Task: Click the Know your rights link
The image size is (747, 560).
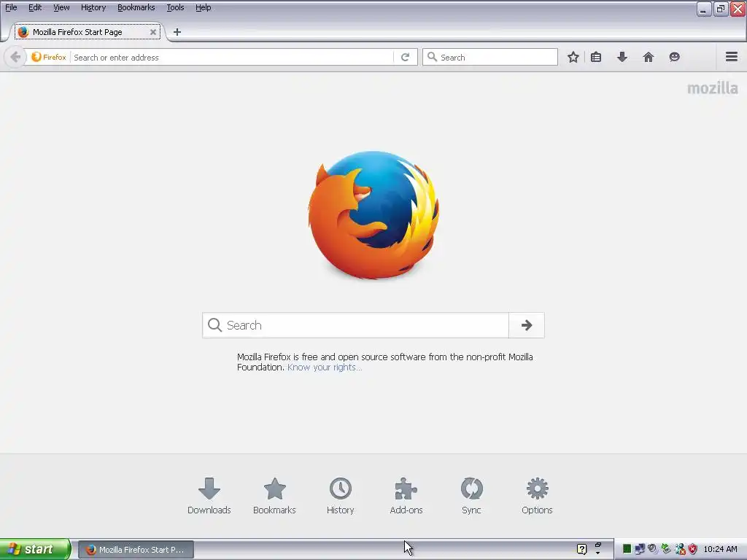Action: (x=325, y=367)
